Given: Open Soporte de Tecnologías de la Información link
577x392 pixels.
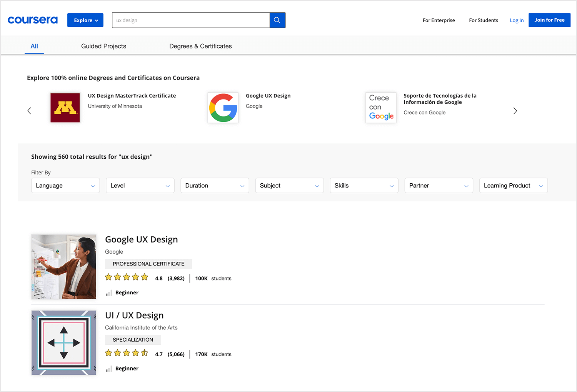Looking at the screenshot, I should (x=440, y=99).
